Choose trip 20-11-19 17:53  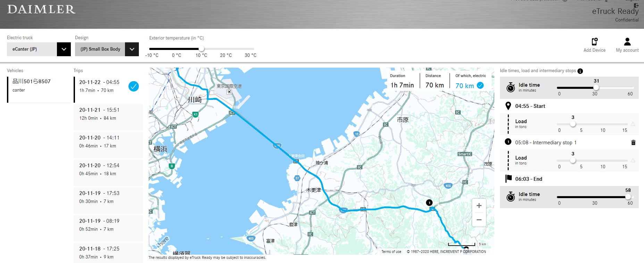pyautogui.click(x=108, y=197)
